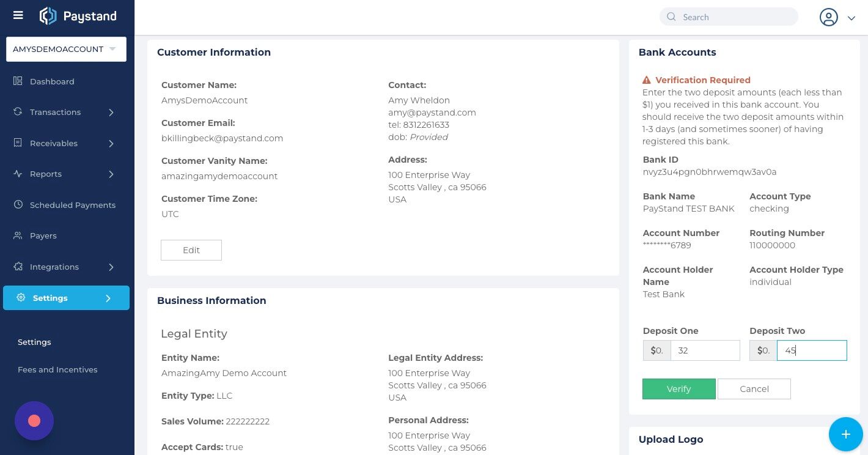Expand the Reports submenu chevron
Viewport: 868px width, 455px height.
point(111,174)
